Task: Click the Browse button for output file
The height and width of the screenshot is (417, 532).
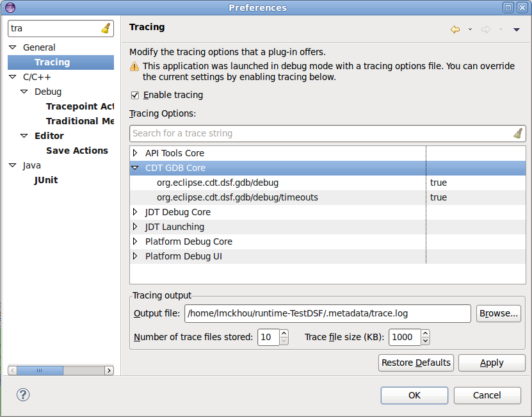Action: (499, 313)
